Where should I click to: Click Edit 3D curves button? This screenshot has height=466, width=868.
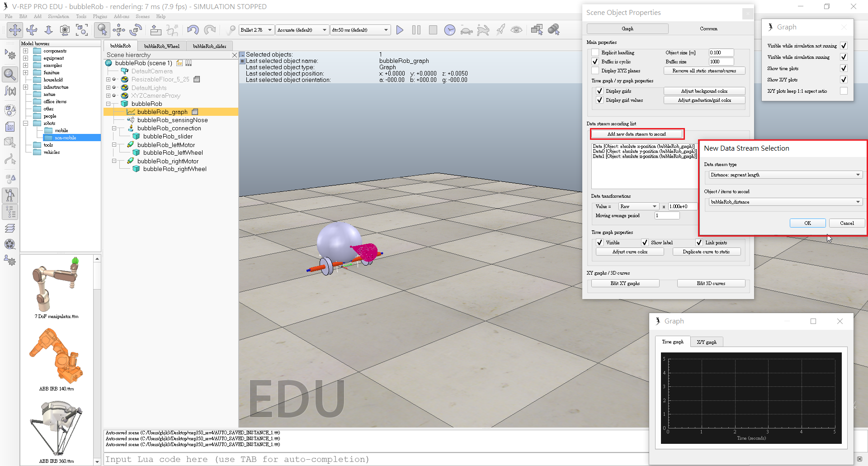pos(711,283)
